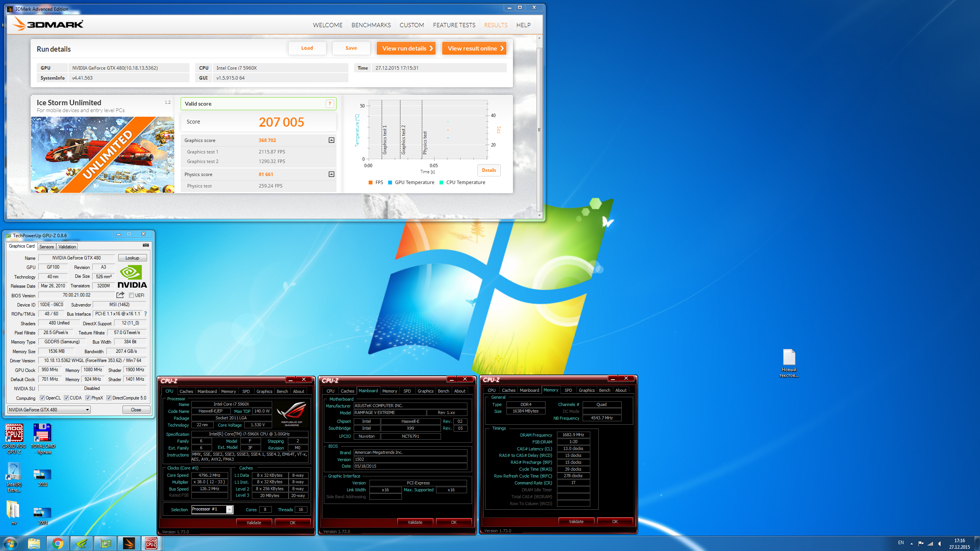Click the GPU-Z taskbar icon
This screenshot has width=980, height=551.
(x=105, y=543)
